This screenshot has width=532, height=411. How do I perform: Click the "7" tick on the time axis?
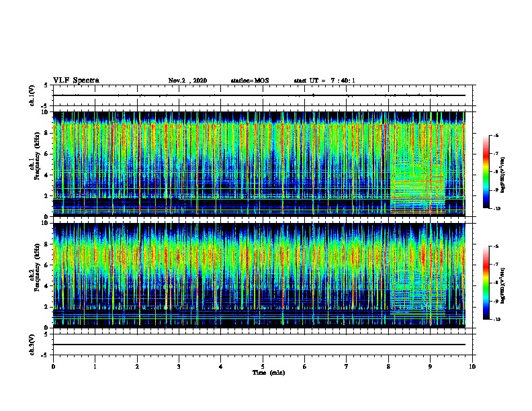[347, 367]
